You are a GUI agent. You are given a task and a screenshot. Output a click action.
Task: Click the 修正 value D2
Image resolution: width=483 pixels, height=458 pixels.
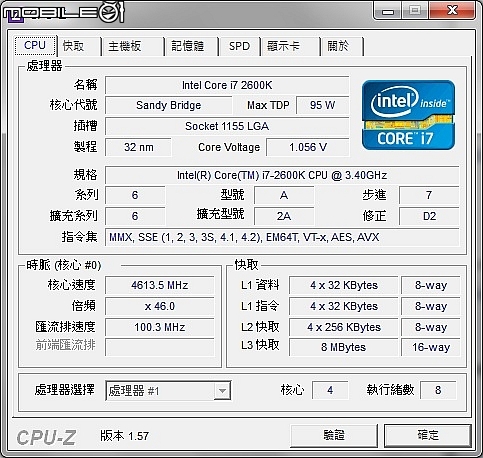point(429,216)
